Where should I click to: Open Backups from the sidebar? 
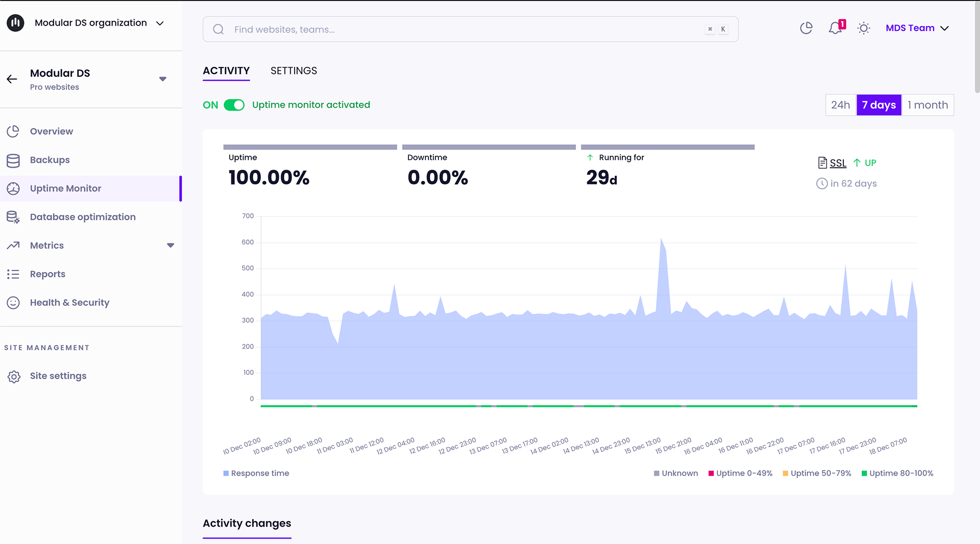(x=50, y=160)
